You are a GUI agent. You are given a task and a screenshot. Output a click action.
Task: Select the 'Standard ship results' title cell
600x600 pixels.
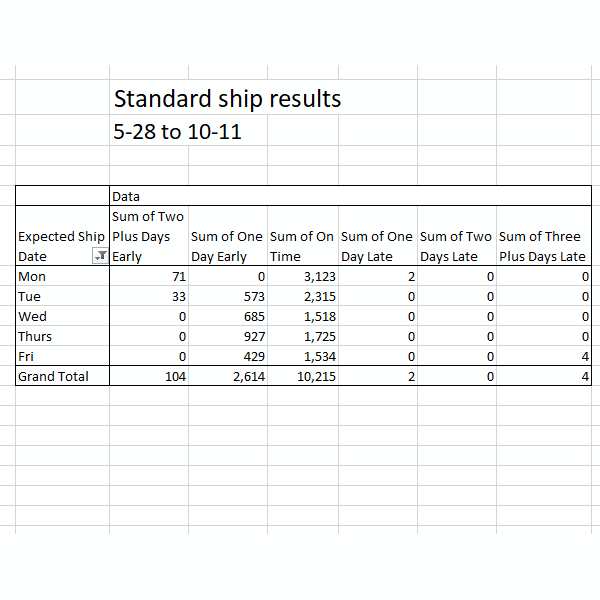(x=227, y=99)
